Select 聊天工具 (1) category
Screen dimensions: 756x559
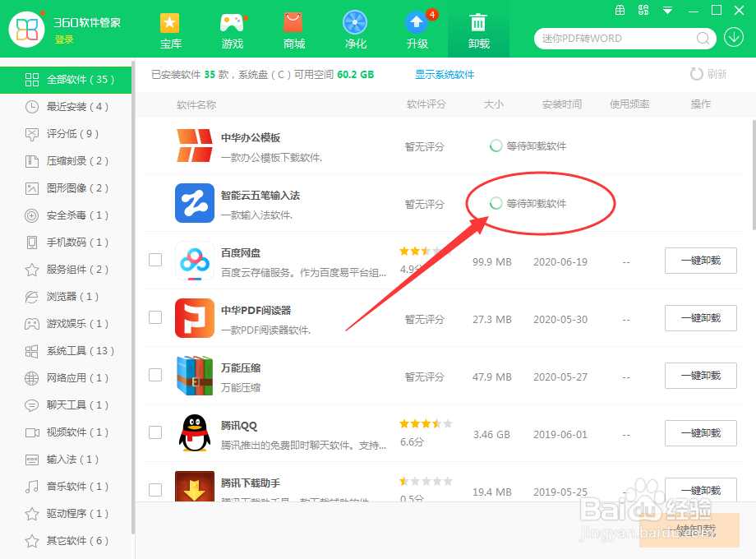click(66, 405)
